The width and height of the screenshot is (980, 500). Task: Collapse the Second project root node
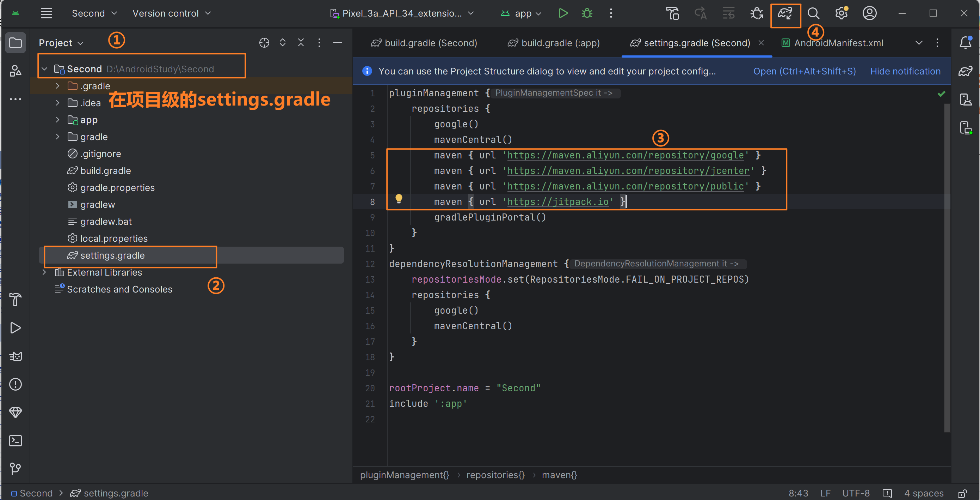pyautogui.click(x=44, y=69)
